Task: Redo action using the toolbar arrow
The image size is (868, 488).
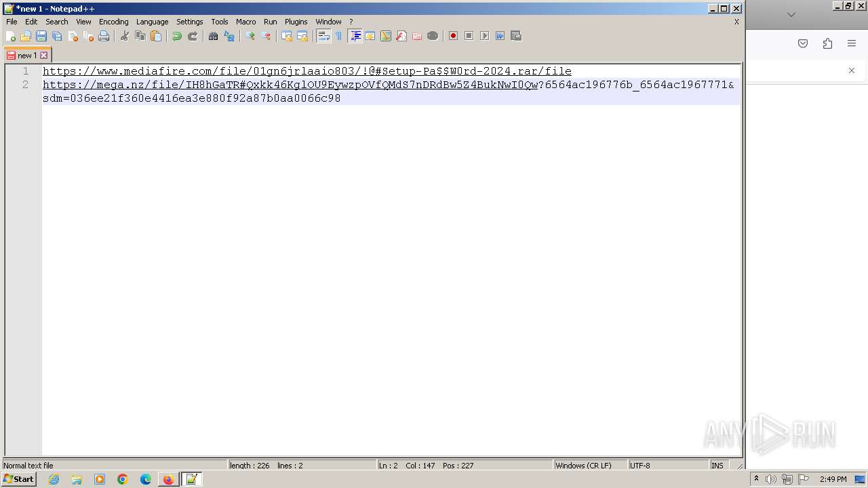Action: pos(193,36)
